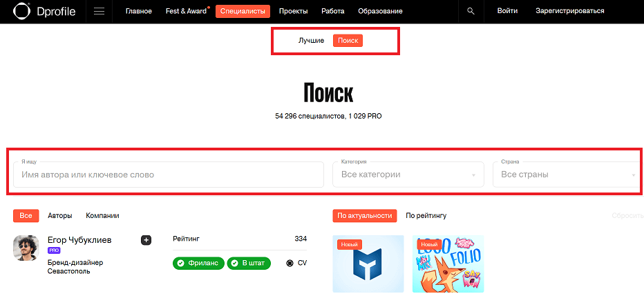Expand the Страна dropdown
This screenshot has width=644, height=296.
pyautogui.click(x=567, y=175)
